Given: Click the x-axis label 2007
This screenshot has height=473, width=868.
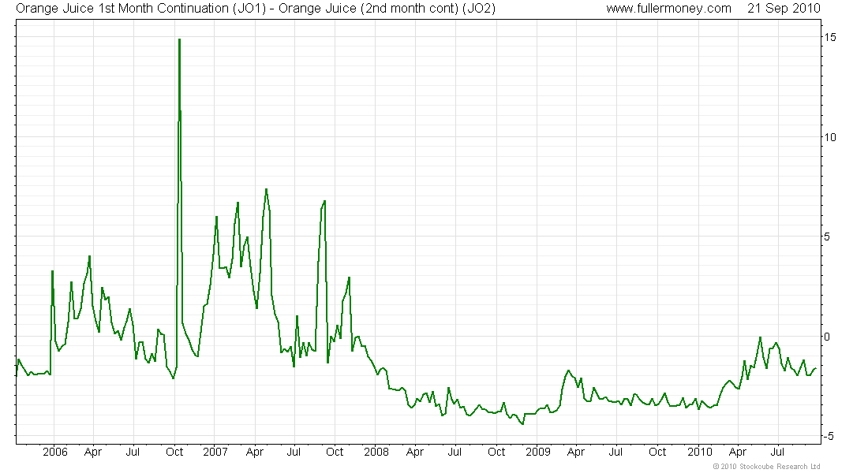Looking at the screenshot, I should click(215, 452).
